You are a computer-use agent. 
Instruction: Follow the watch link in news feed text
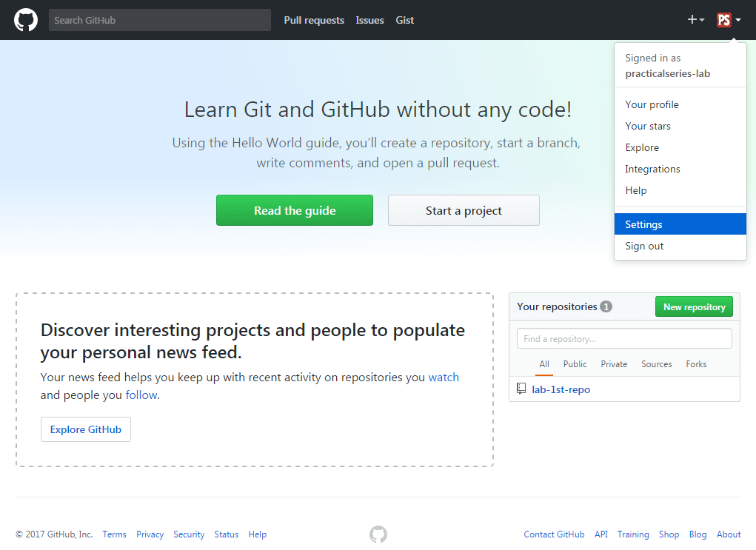point(444,377)
